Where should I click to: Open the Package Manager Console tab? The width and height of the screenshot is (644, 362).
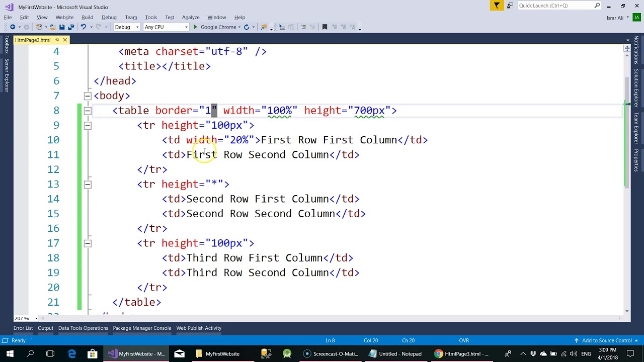[142, 328]
